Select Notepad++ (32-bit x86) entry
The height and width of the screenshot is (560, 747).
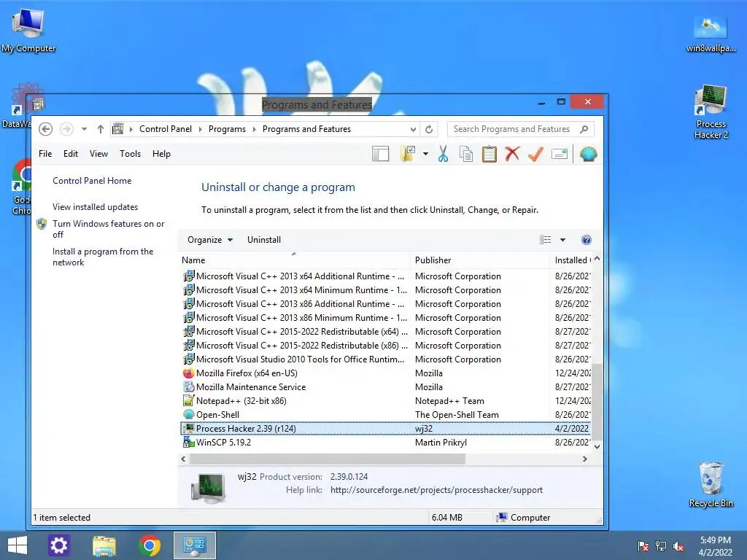pyautogui.click(x=385, y=400)
